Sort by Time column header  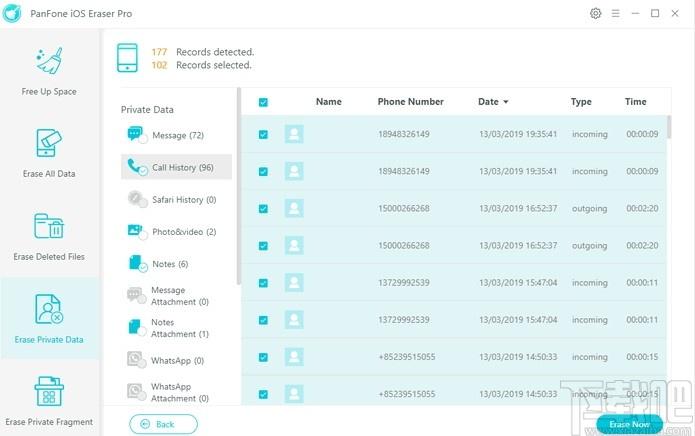click(x=636, y=101)
